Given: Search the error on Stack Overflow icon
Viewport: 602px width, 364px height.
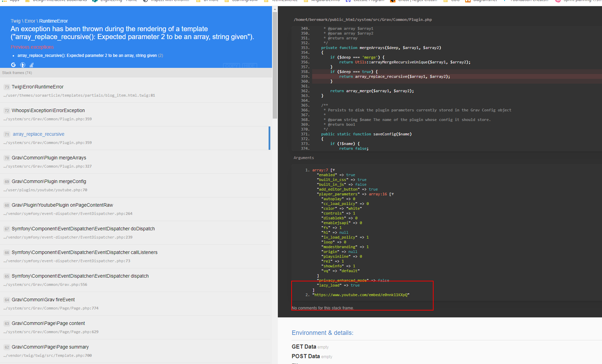Looking at the screenshot, I should tap(32, 65).
